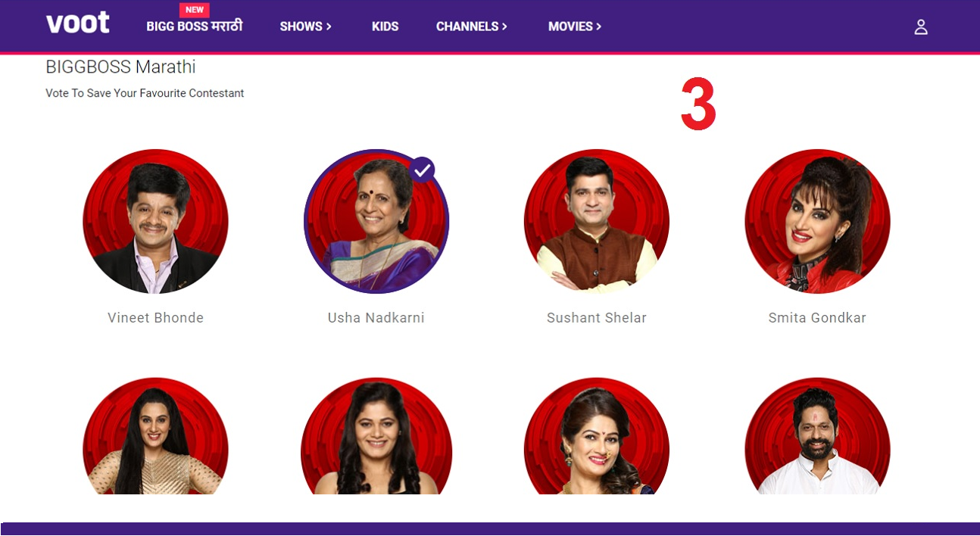Viewport: 980px width, 536px height.
Task: Click the voot logo
Action: tap(78, 23)
